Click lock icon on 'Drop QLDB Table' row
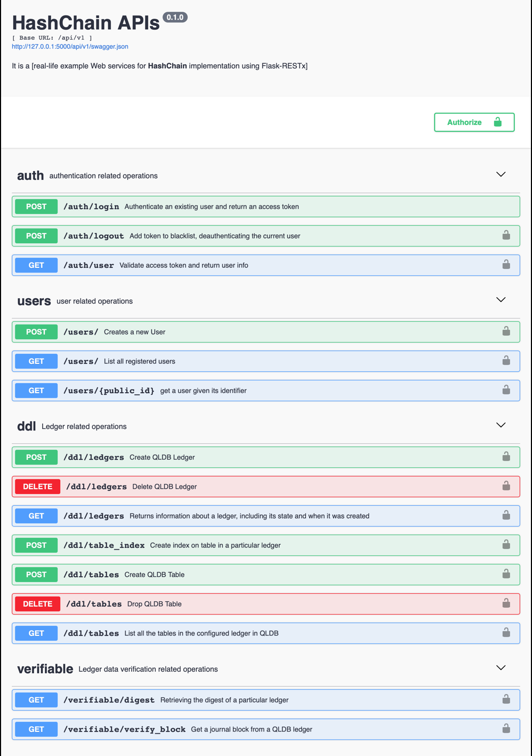 (506, 603)
